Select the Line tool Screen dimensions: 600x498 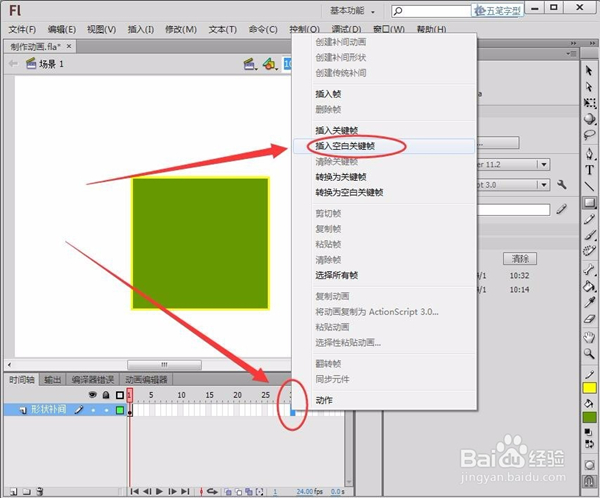[x=589, y=186]
